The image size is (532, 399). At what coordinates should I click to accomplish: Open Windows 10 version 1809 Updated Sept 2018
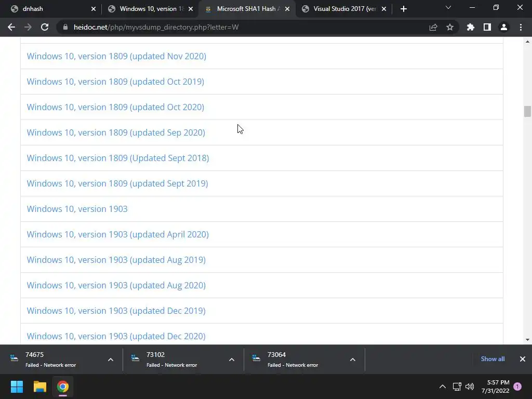[118, 158]
